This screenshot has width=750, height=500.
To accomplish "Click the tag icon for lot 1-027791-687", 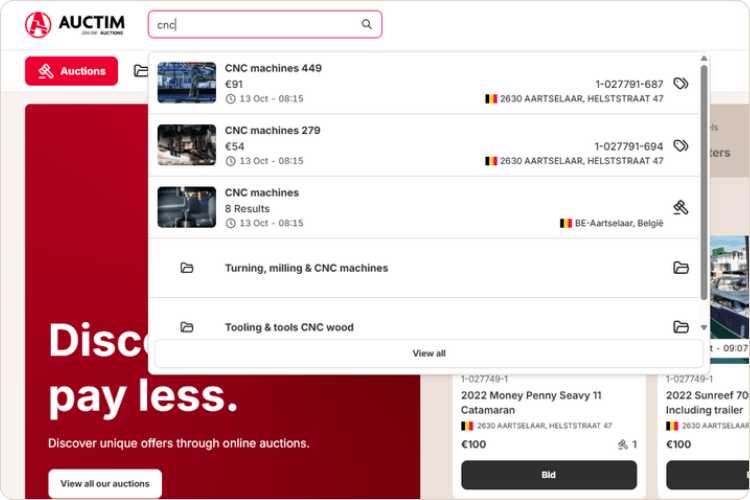I will (681, 83).
